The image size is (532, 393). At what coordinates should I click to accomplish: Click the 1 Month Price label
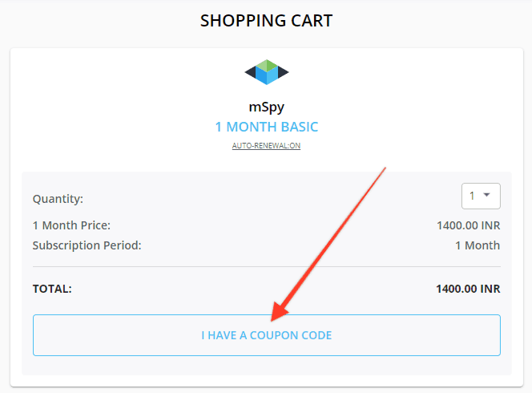tap(71, 225)
